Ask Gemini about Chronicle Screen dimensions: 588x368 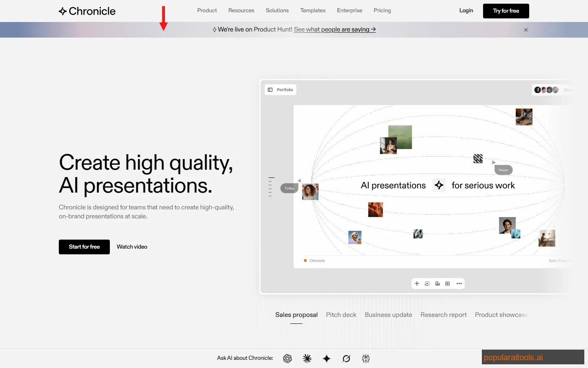[x=327, y=358]
